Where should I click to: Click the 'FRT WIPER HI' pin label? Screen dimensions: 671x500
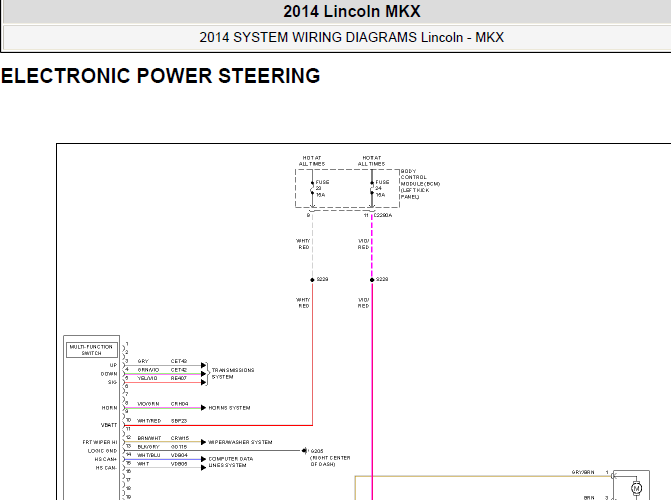(x=100, y=442)
